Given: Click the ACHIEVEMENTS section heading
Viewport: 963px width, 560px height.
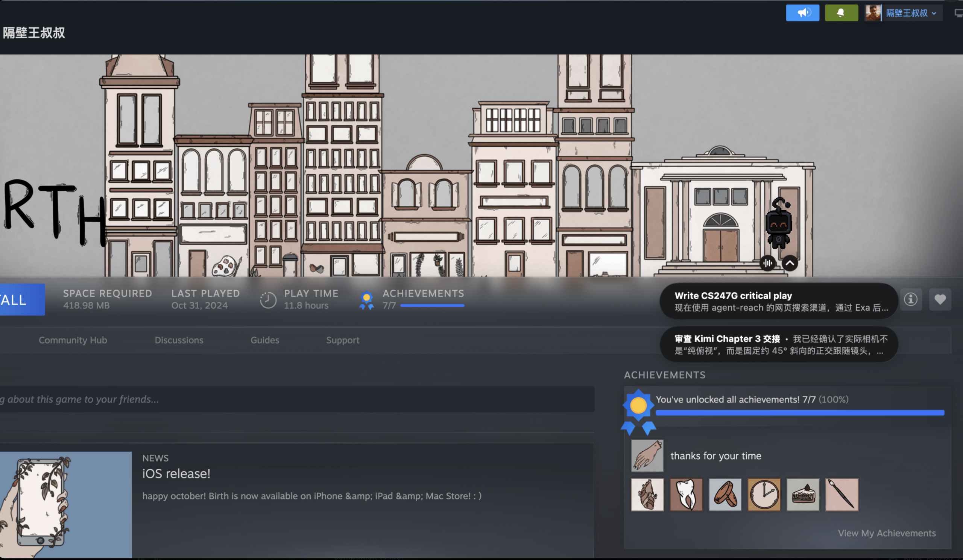Looking at the screenshot, I should tap(665, 375).
